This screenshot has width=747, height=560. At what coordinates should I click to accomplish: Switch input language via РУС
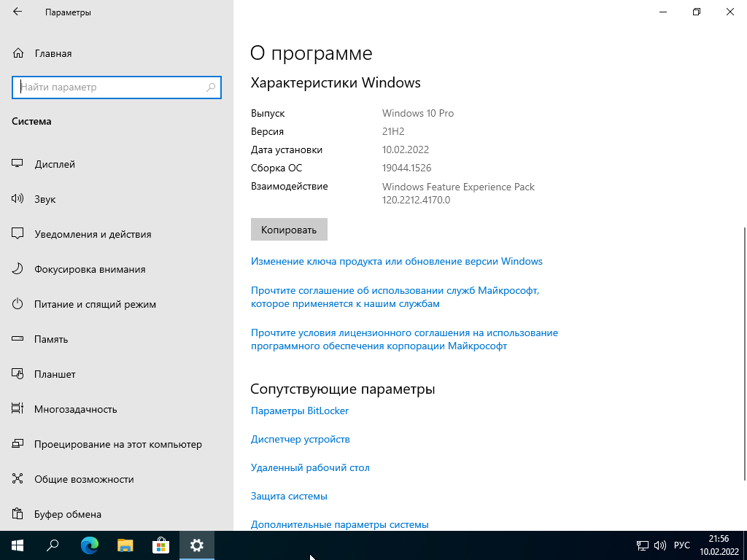(x=682, y=545)
